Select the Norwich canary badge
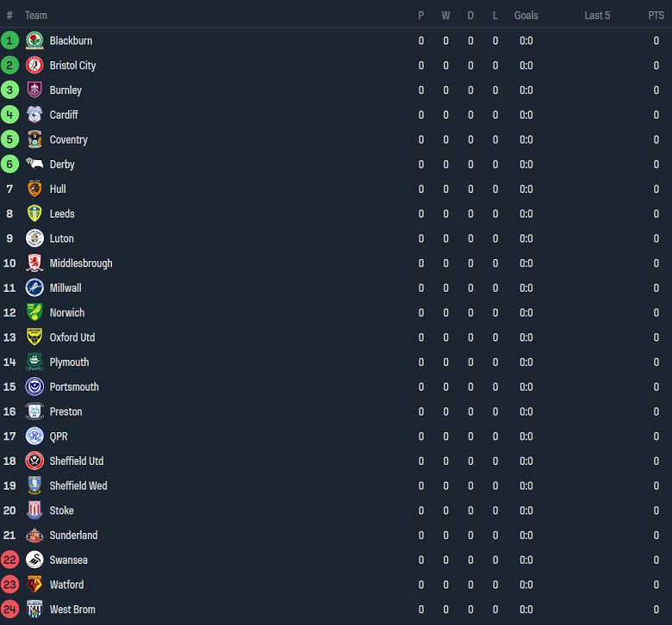The image size is (672, 625). 34,312
